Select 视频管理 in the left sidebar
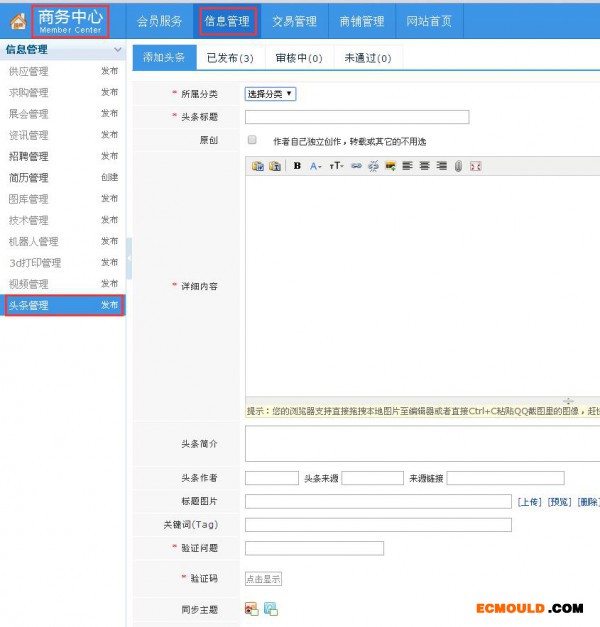Screen dimensions: 600x627 28,284
